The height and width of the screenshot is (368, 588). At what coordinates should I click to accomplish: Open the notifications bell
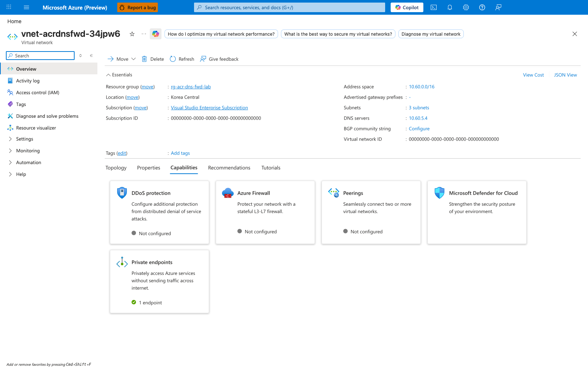pyautogui.click(x=450, y=7)
